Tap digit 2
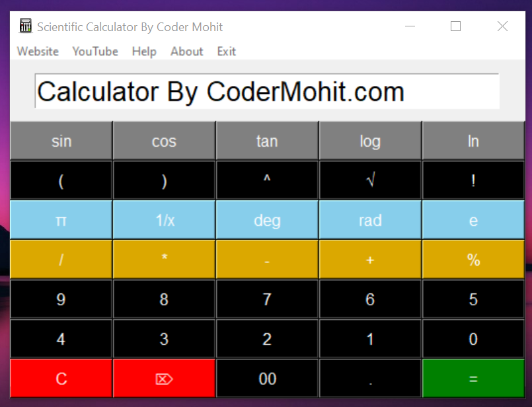This screenshot has width=532, height=407. tap(267, 339)
